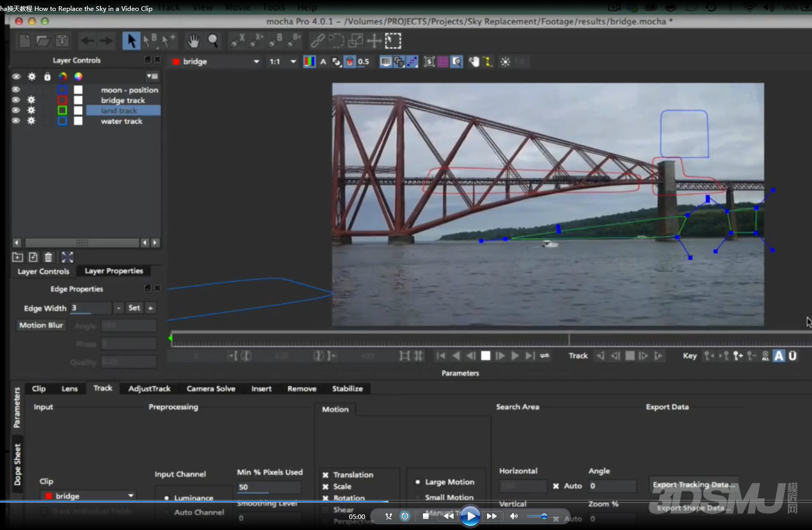
Task: Switch to the Lens tab
Action: pyautogui.click(x=69, y=389)
